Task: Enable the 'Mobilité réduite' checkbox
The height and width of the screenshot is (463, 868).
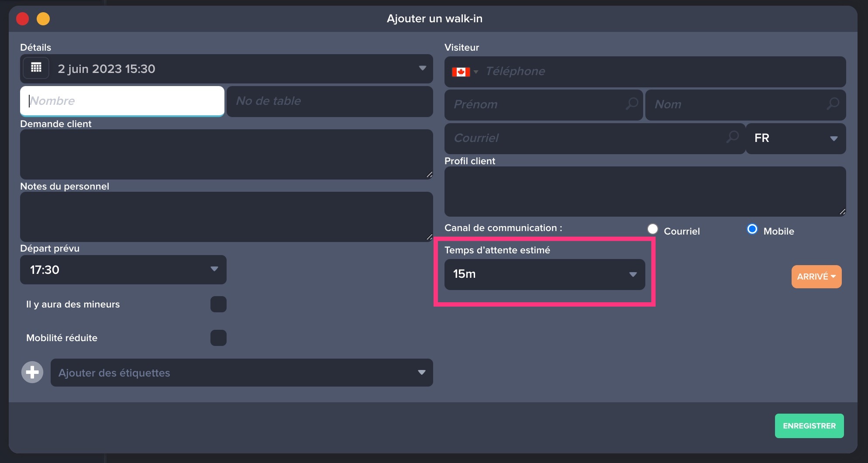Action: point(218,338)
